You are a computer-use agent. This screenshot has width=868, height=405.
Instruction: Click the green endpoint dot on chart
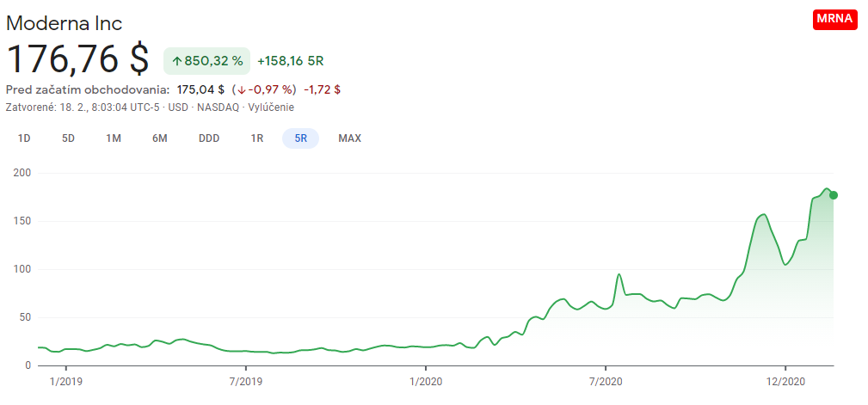point(833,194)
